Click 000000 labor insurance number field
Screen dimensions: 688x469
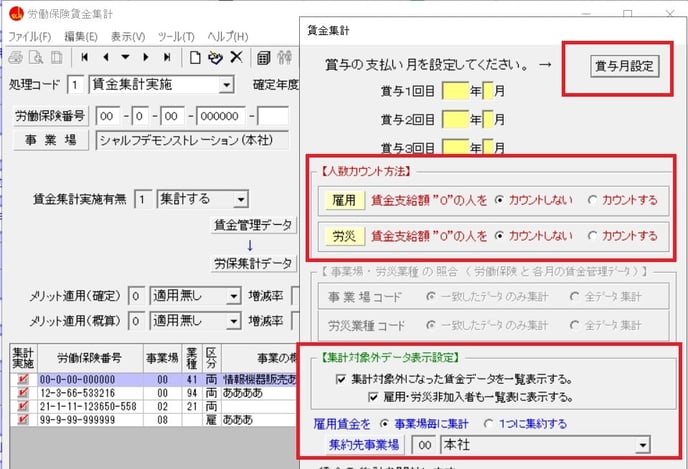click(221, 116)
